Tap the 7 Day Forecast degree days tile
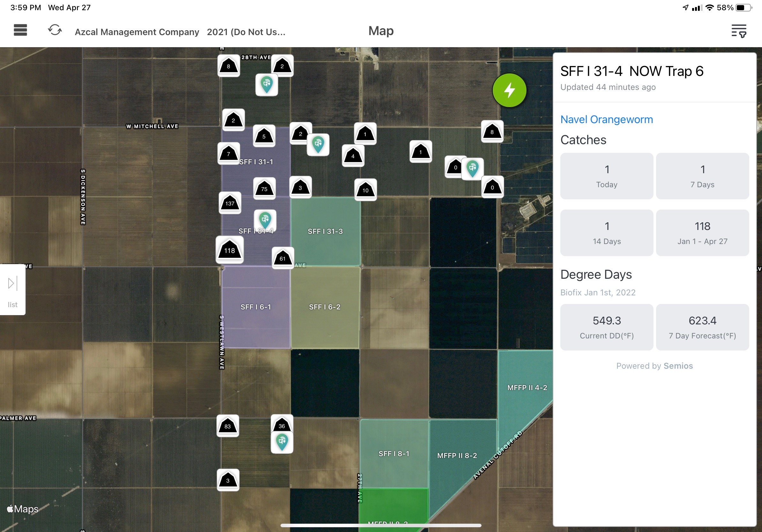The image size is (762, 532). point(702,327)
